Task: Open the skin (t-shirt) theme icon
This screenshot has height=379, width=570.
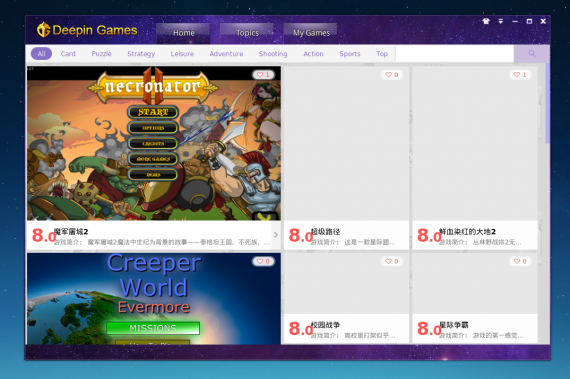Action: (x=486, y=21)
